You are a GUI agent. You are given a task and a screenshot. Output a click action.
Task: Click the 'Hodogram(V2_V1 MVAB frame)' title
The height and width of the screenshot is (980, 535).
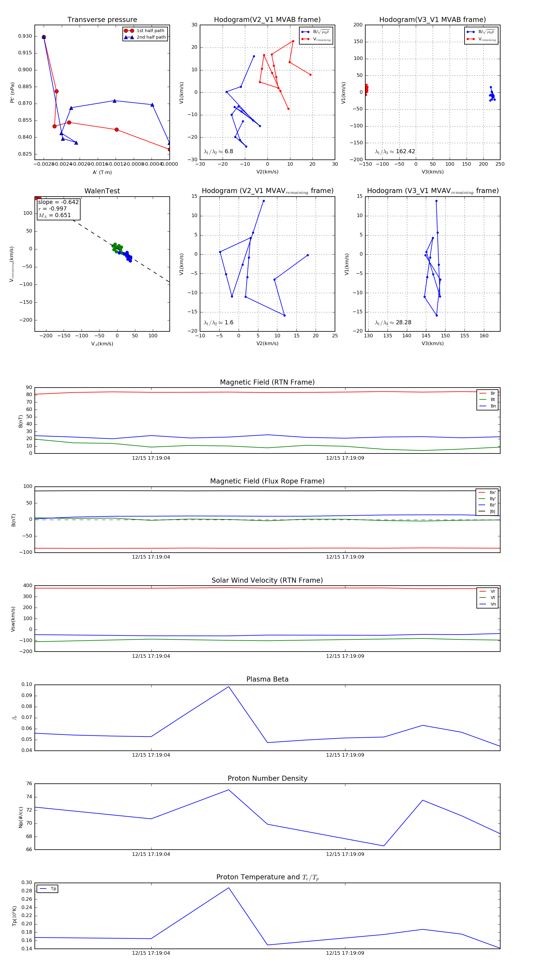(267, 20)
